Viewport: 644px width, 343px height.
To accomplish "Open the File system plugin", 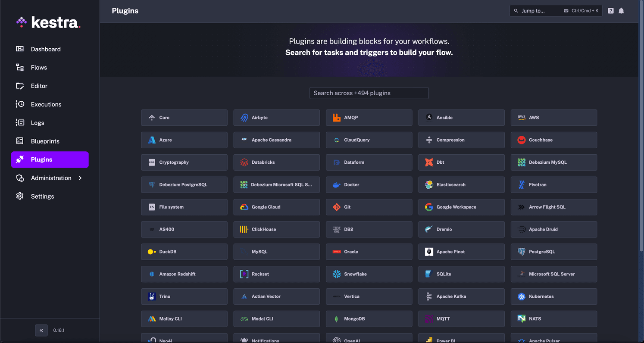I will [x=184, y=207].
